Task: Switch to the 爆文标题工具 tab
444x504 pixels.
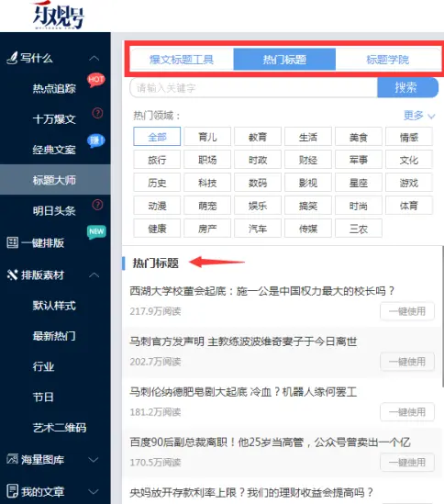Action: click(182, 60)
